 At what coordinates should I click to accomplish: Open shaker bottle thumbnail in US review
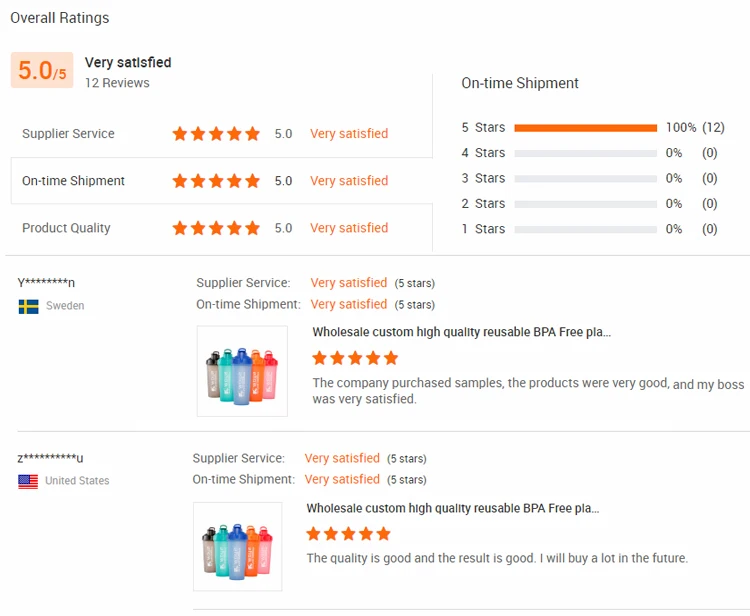(237, 546)
